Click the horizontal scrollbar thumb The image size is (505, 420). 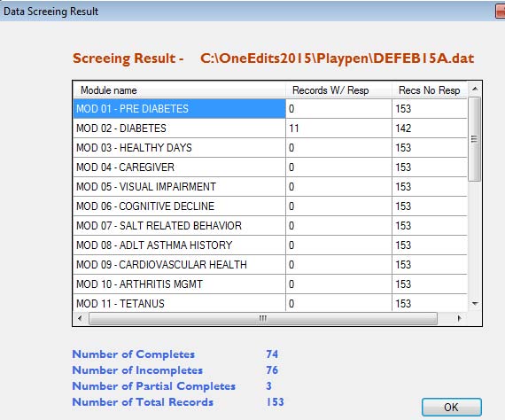(263, 318)
